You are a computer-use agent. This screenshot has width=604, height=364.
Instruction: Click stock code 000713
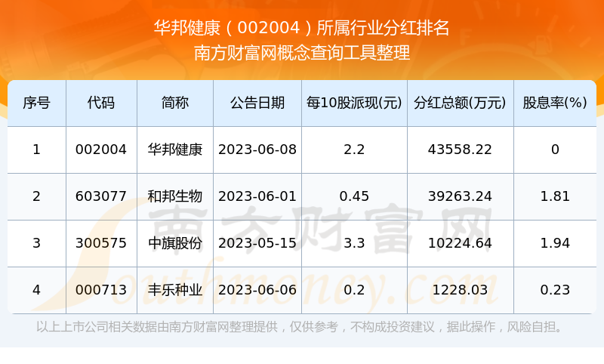coord(101,290)
